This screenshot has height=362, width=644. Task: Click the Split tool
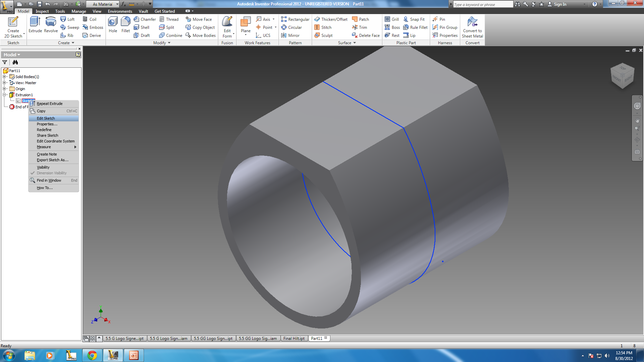[167, 27]
